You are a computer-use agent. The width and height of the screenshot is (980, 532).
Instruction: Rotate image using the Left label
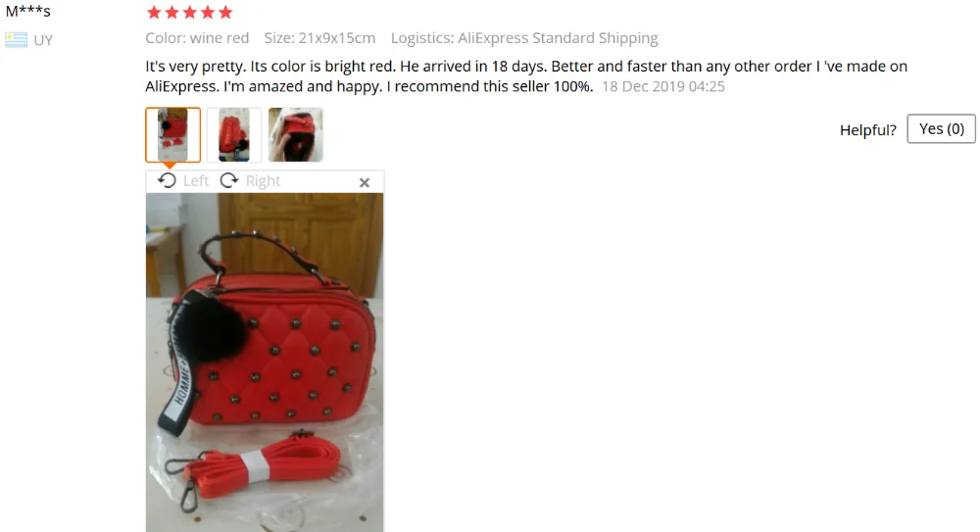tap(196, 180)
